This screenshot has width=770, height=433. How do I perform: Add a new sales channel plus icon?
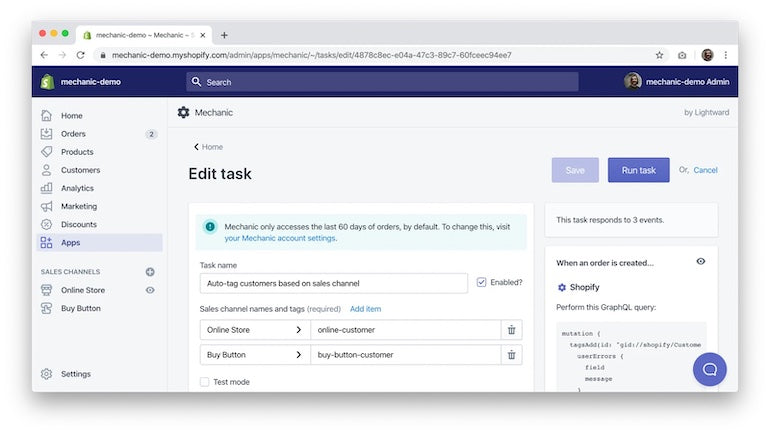[150, 272]
